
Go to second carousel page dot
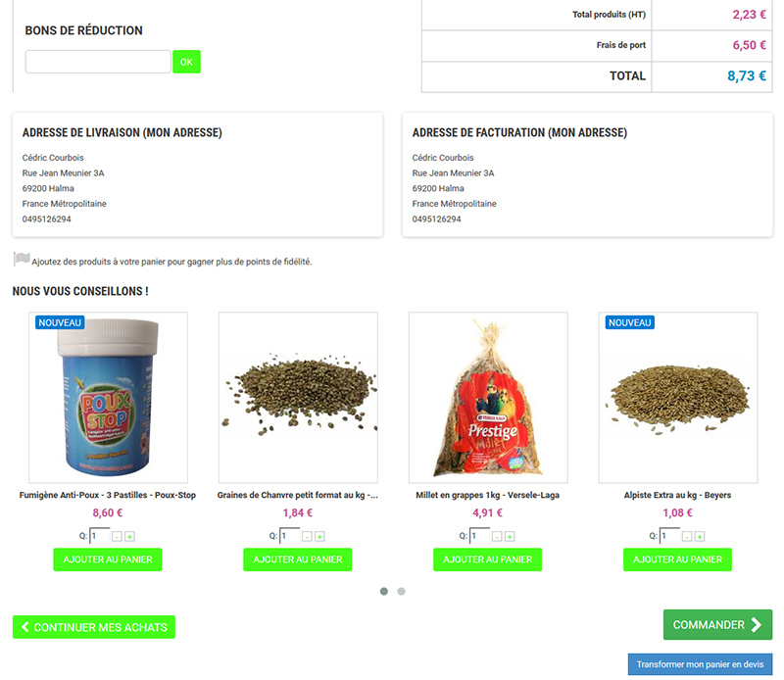[x=401, y=591]
